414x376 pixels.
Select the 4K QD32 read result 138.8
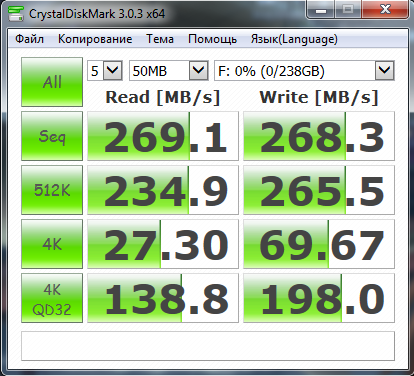click(x=163, y=298)
